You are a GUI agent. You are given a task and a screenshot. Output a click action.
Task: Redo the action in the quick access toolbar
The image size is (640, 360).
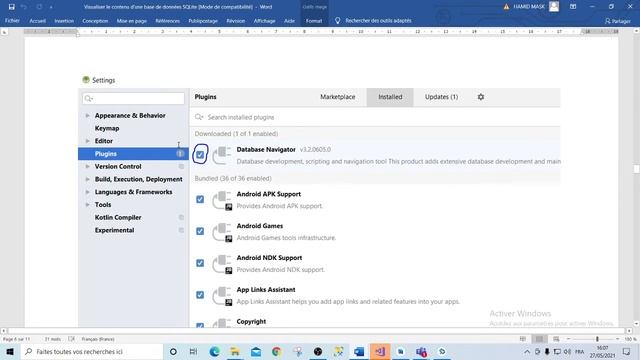point(39,7)
